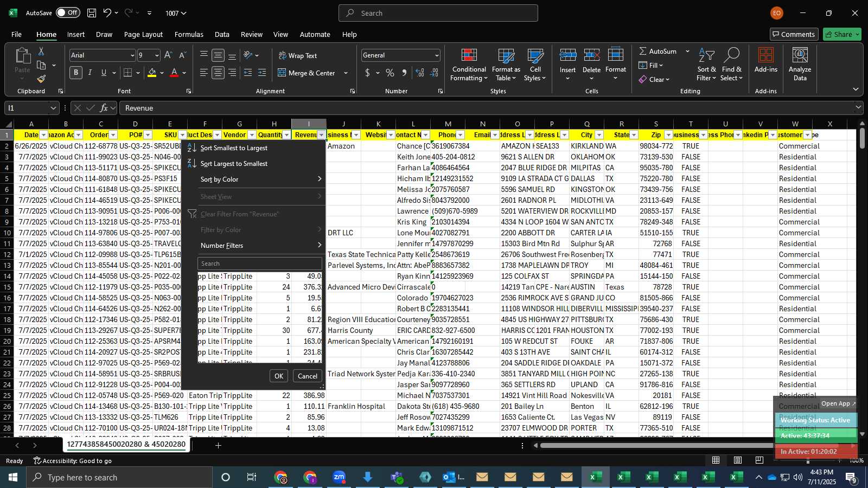Viewport: 868px width, 488px height.
Task: Expand Merge & Center options arrow
Action: [x=346, y=73]
